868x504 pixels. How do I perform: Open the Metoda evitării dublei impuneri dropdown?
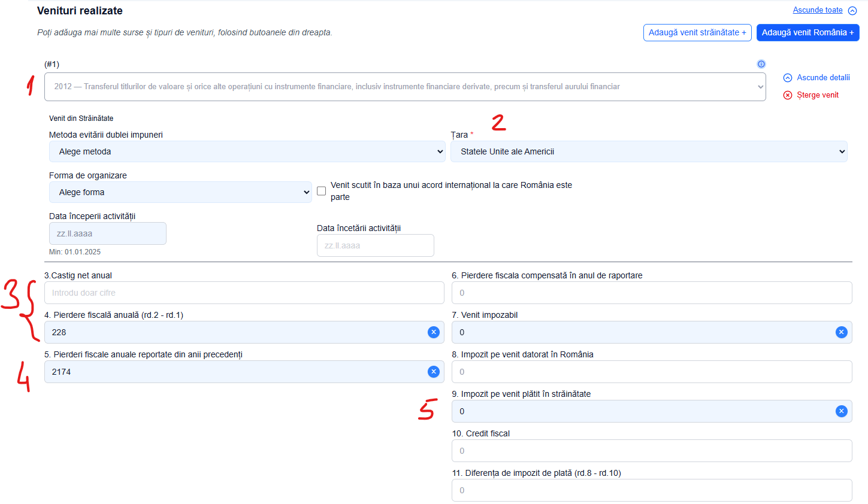247,151
